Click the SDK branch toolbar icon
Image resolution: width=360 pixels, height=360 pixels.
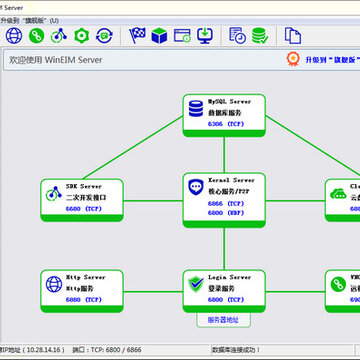pyautogui.click(x=59, y=36)
